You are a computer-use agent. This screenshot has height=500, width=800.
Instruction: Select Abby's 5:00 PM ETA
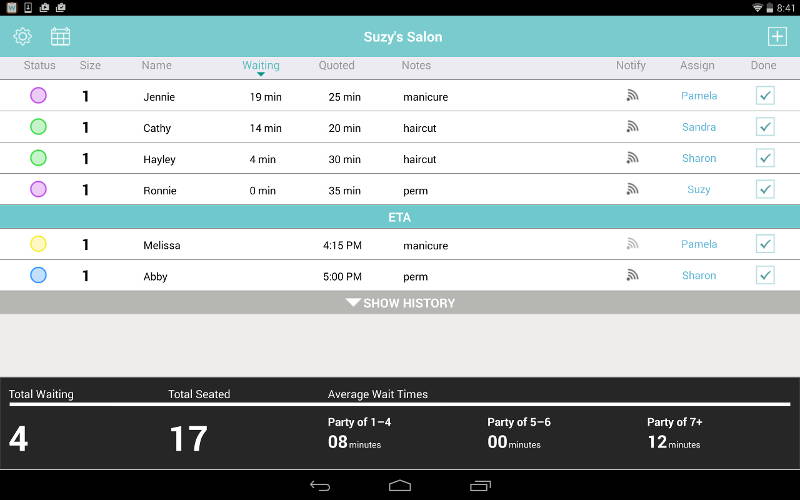(x=342, y=277)
